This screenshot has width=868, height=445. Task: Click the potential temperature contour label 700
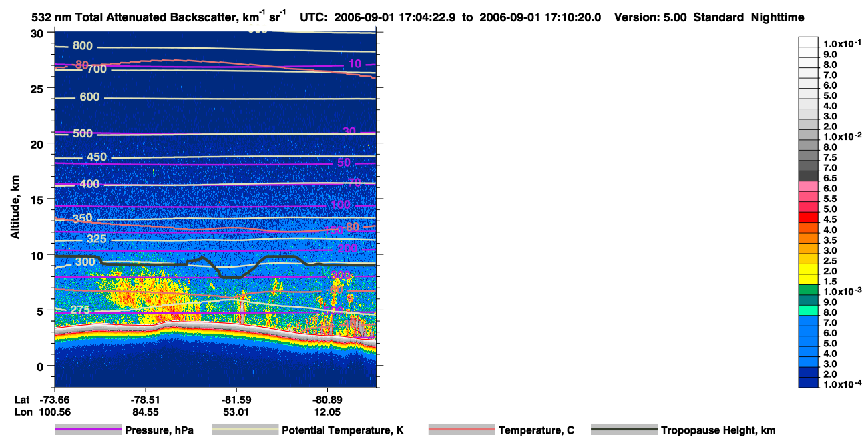coord(97,69)
